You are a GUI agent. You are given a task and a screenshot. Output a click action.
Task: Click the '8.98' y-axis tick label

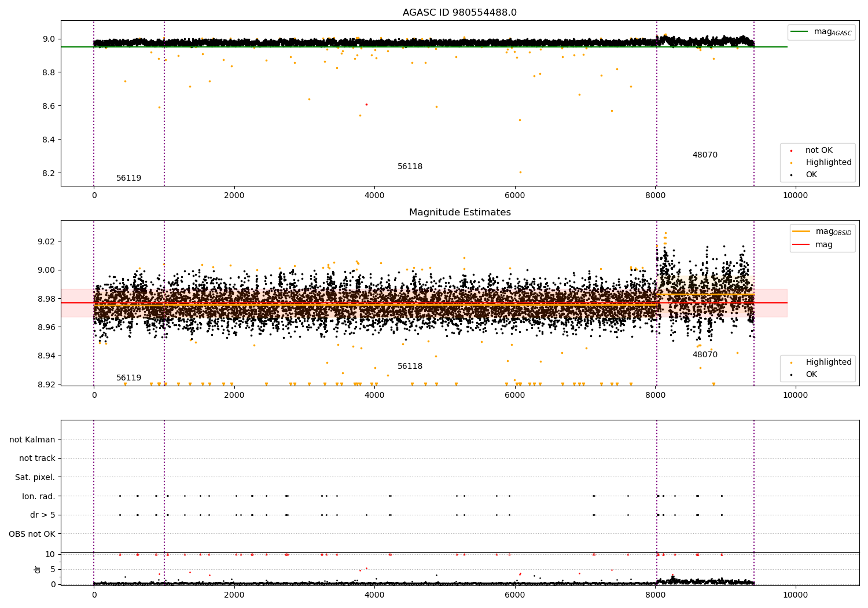46,299
